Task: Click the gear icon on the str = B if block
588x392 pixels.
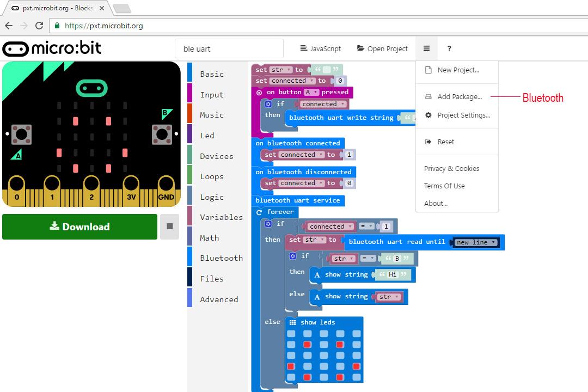Action: tap(292, 256)
